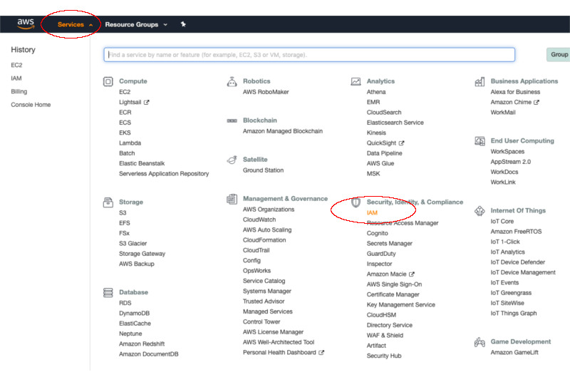This screenshot has height=392, width=570.
Task: Click the Analytics category chart icon
Action: pos(356,81)
